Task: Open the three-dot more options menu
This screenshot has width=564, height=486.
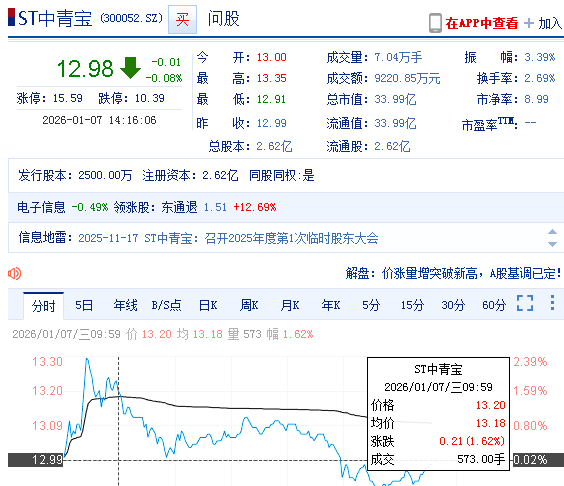Action: pyautogui.click(x=552, y=303)
